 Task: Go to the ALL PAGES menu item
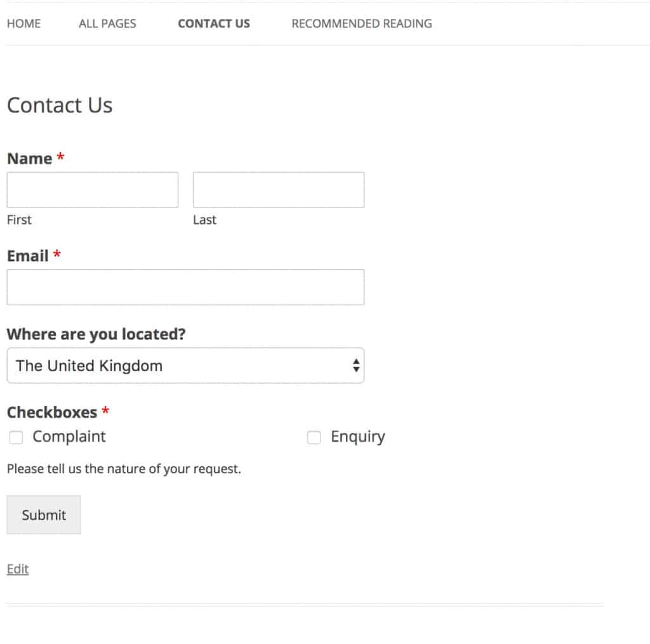[x=107, y=23]
